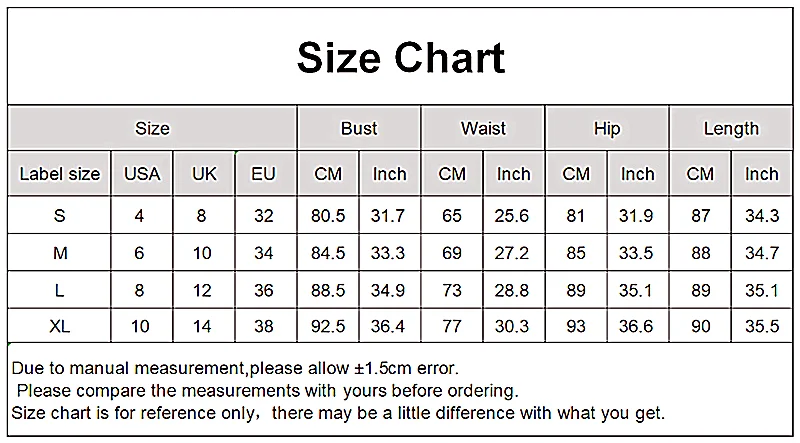Click the Size Chart title

(401, 58)
